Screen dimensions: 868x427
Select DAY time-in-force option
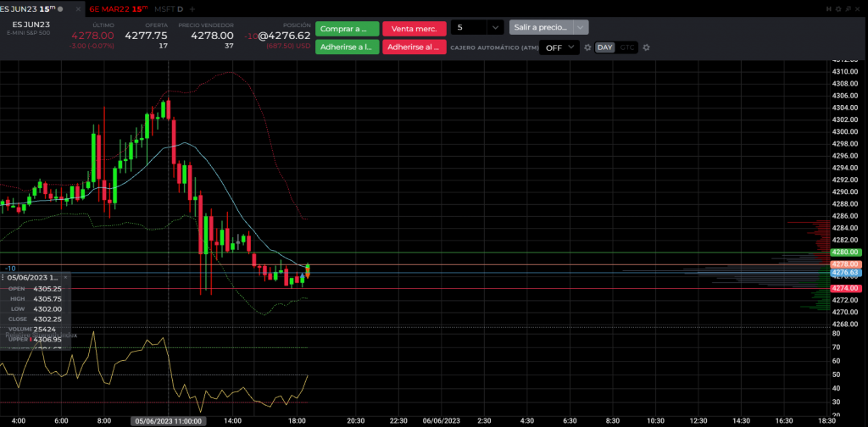tap(604, 47)
